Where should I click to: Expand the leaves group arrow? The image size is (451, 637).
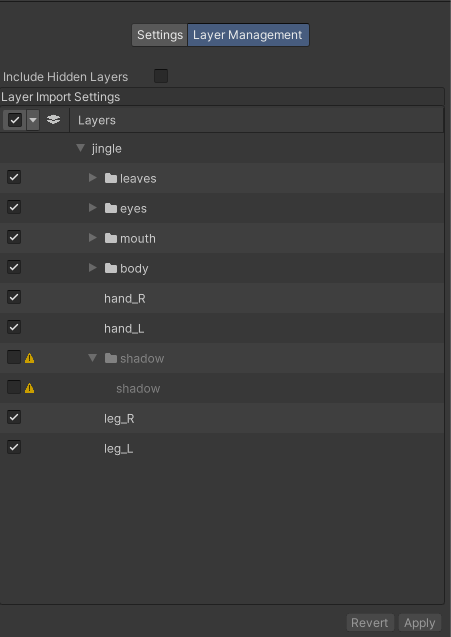(x=93, y=178)
